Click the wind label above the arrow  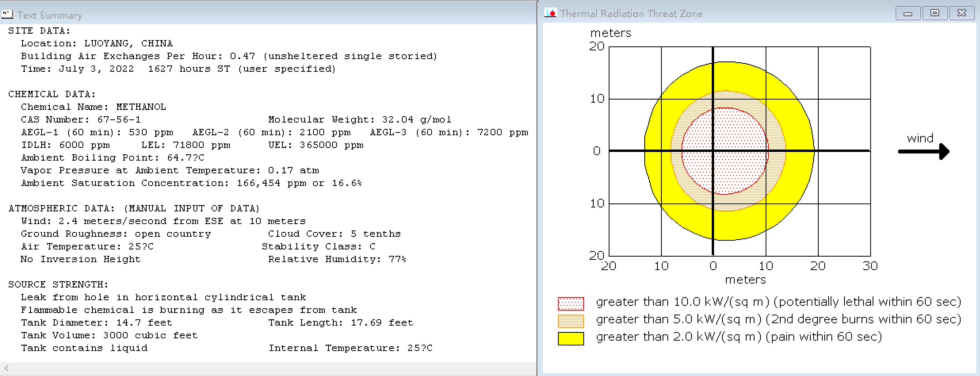(x=920, y=138)
